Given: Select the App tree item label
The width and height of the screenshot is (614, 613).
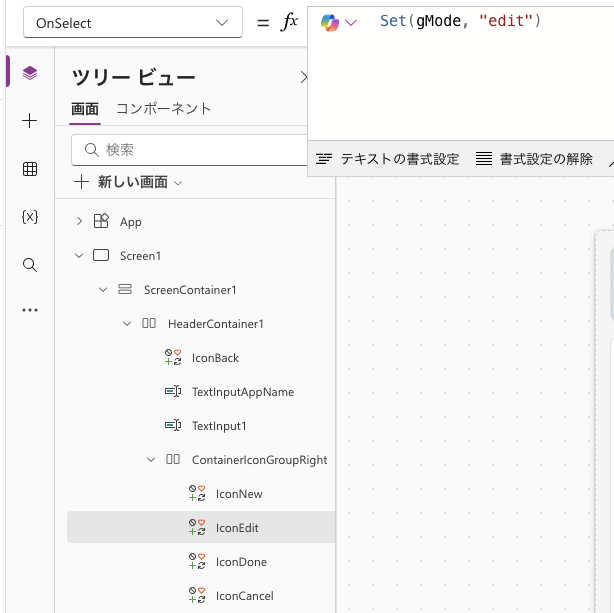Looking at the screenshot, I should pyautogui.click(x=130, y=222).
